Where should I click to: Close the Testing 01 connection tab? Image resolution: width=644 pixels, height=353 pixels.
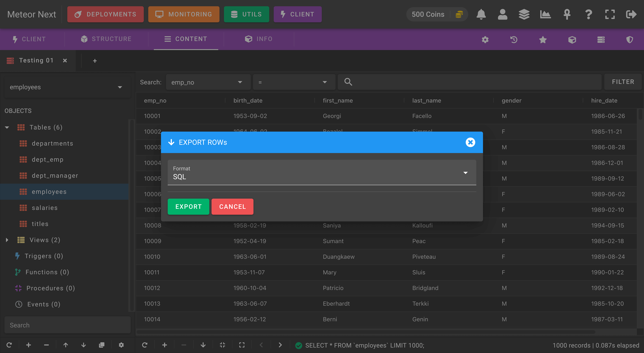pyautogui.click(x=65, y=60)
